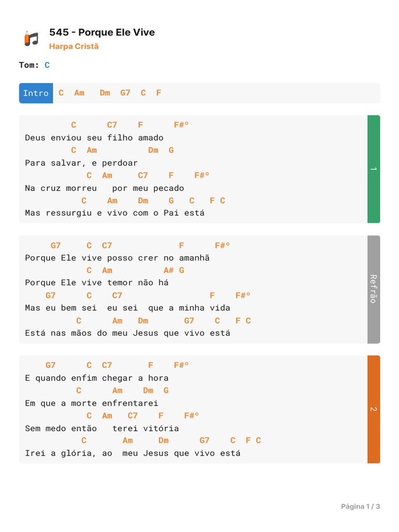399x532 pixels.
Task: Click the lyric line 'Porque Ele vive temor não há'
Action: click(x=97, y=283)
